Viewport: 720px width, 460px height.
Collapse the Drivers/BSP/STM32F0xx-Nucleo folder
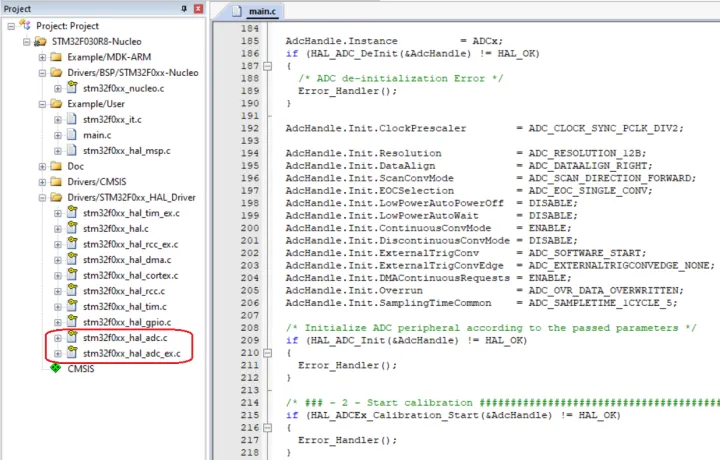coord(42,73)
